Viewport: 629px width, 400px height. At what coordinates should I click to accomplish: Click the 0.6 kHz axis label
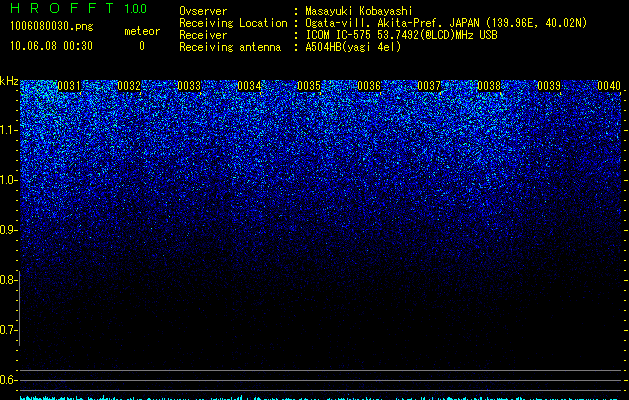[8, 380]
